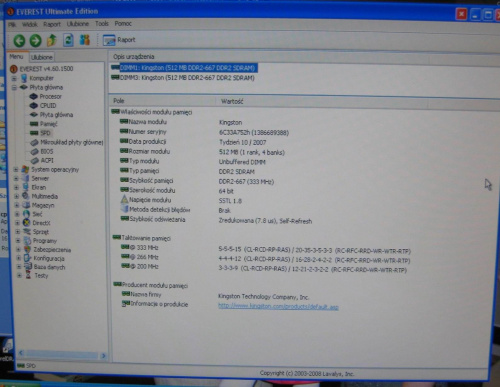Select the CPUID tree item
Image resolution: width=500 pixels, height=387 pixels.
click(48, 105)
